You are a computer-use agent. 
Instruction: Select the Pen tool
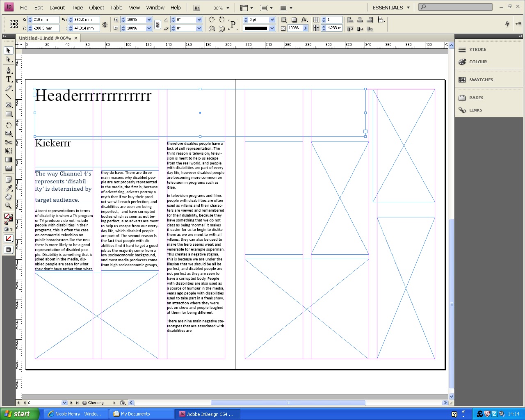point(8,71)
